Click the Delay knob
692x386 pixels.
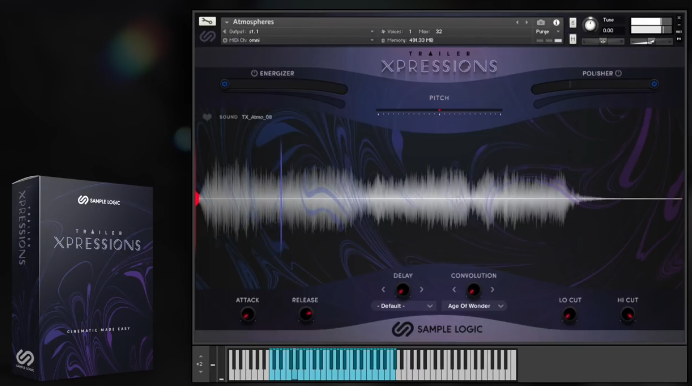pyautogui.click(x=402, y=290)
